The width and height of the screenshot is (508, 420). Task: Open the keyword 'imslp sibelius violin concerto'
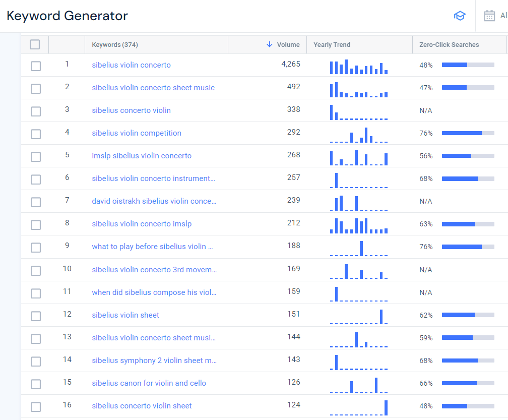pos(142,156)
